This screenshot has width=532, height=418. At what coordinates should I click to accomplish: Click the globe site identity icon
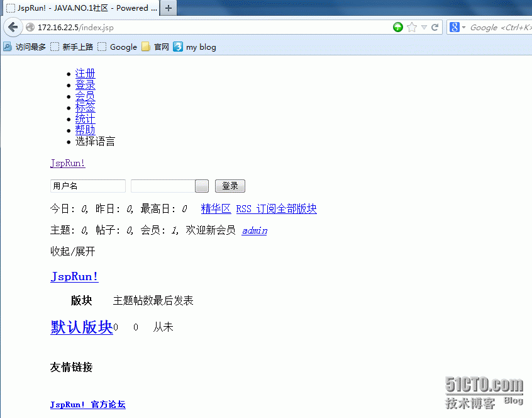pos(30,27)
